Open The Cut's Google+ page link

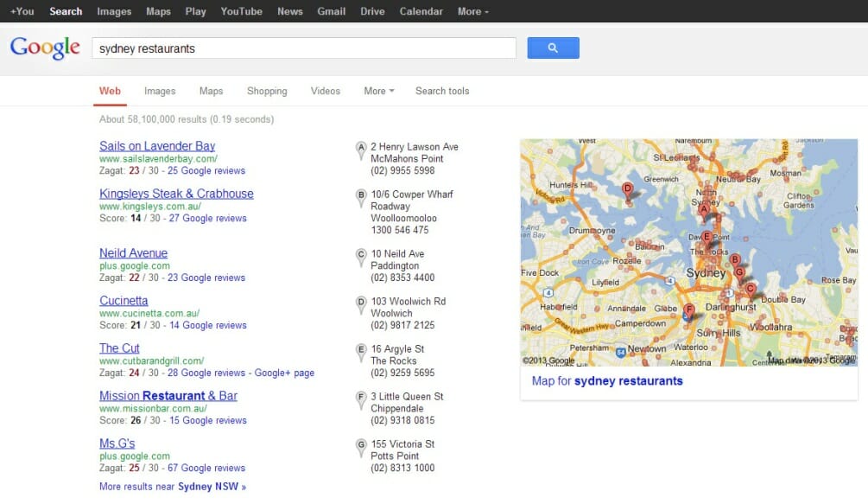284,373
